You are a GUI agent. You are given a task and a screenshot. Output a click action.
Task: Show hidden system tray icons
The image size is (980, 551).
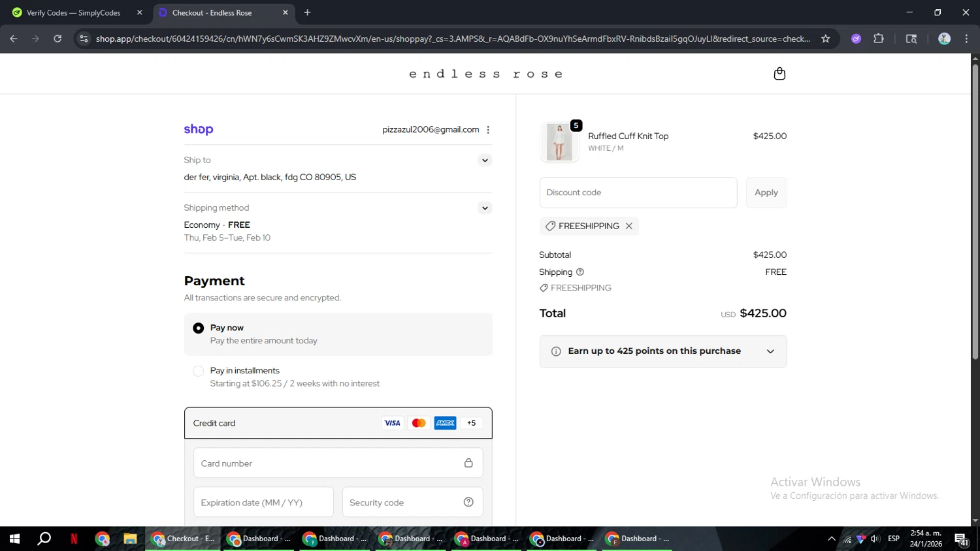(832, 539)
